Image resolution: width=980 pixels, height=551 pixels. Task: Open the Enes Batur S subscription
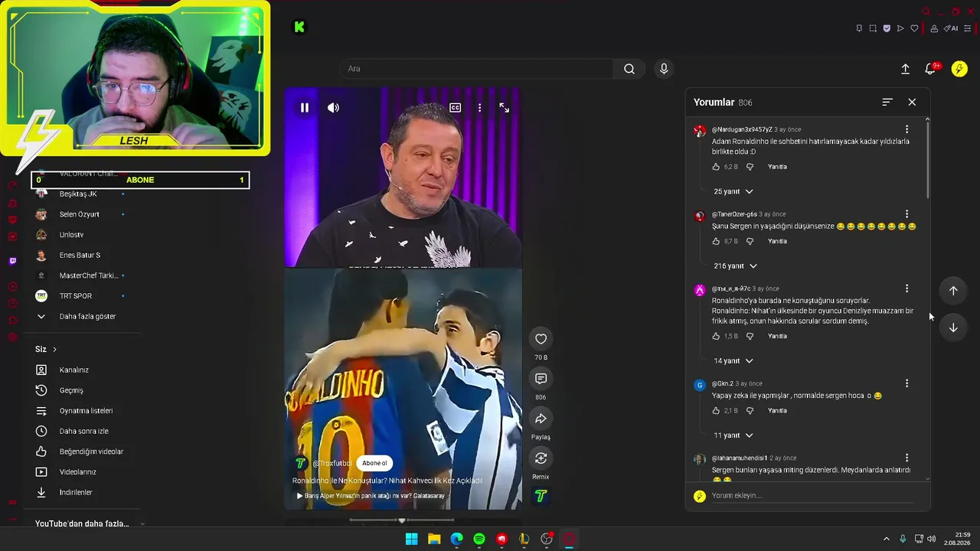click(80, 256)
